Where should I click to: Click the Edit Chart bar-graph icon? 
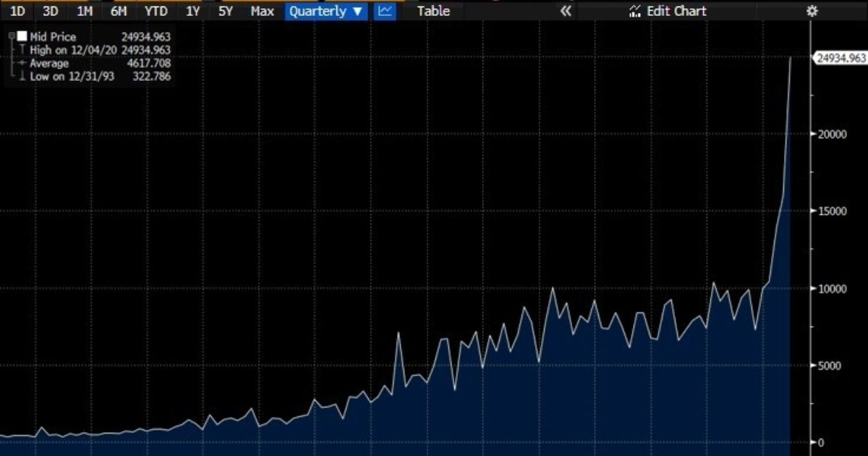tap(634, 11)
